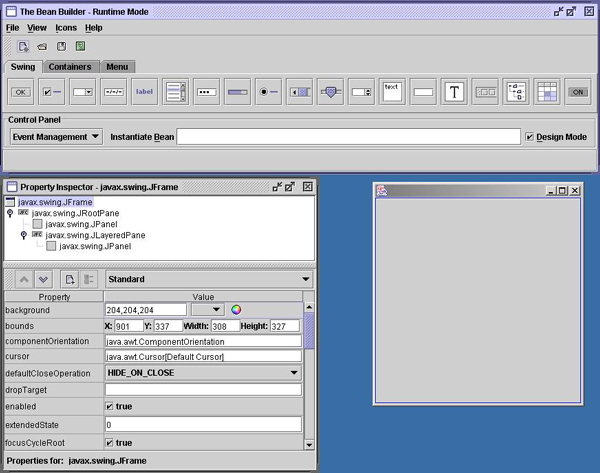Viewport: 600px width, 473px height.
Task: Click add object icon in Property Inspector toolbar
Action: coord(70,279)
